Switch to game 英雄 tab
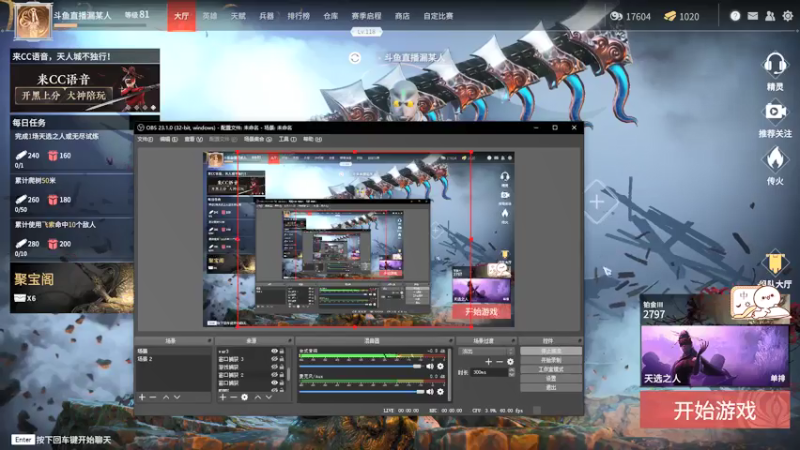The width and height of the screenshot is (800, 450). pyautogui.click(x=210, y=16)
